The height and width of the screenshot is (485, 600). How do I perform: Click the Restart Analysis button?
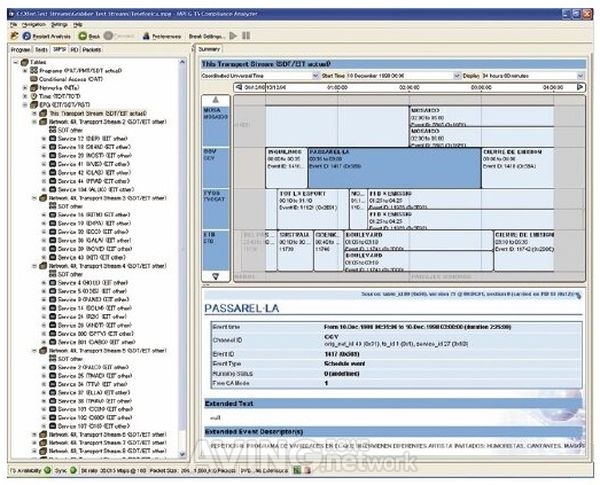(x=47, y=36)
